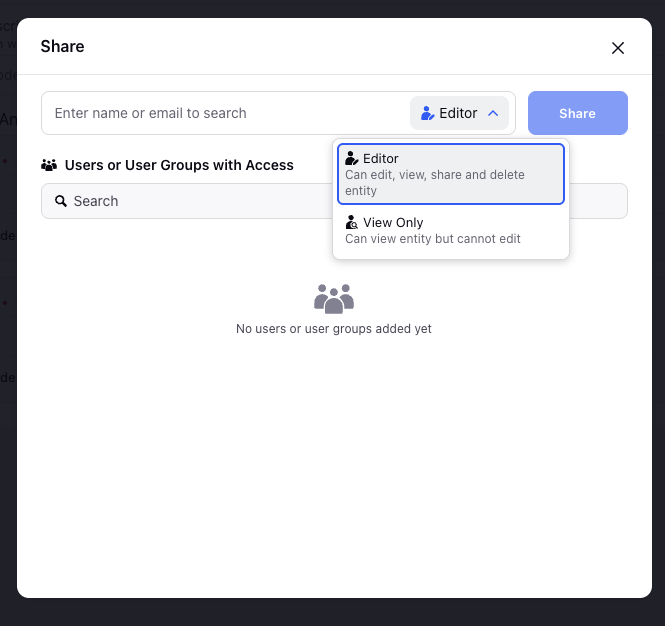Click the blue chevron-up arrow
The height and width of the screenshot is (626, 665).
tap(493, 113)
